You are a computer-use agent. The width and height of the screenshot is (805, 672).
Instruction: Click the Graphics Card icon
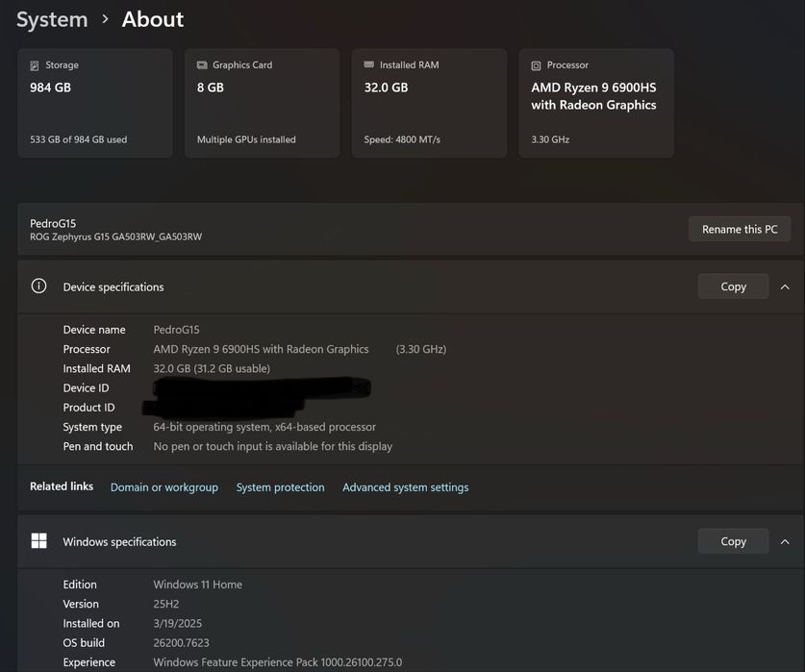tap(202, 65)
